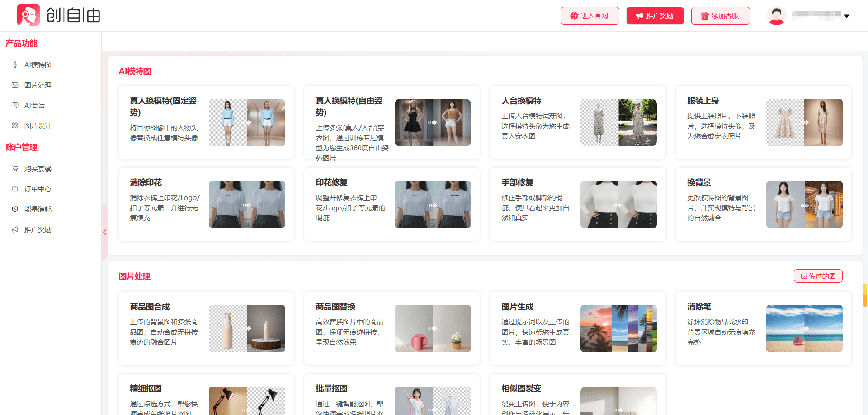The image size is (868, 415).
Task: Open the AI会话 sidebar icon
Action: [15, 105]
